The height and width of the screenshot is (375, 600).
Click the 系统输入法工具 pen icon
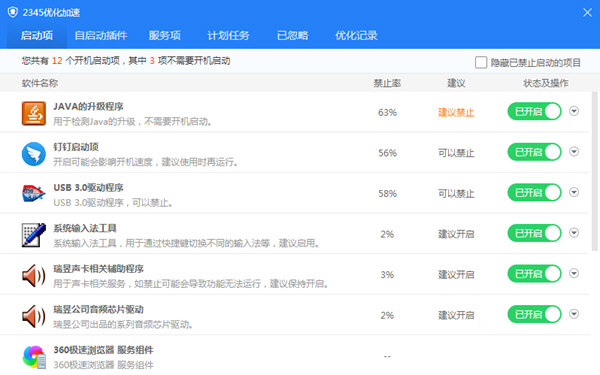[x=34, y=235]
